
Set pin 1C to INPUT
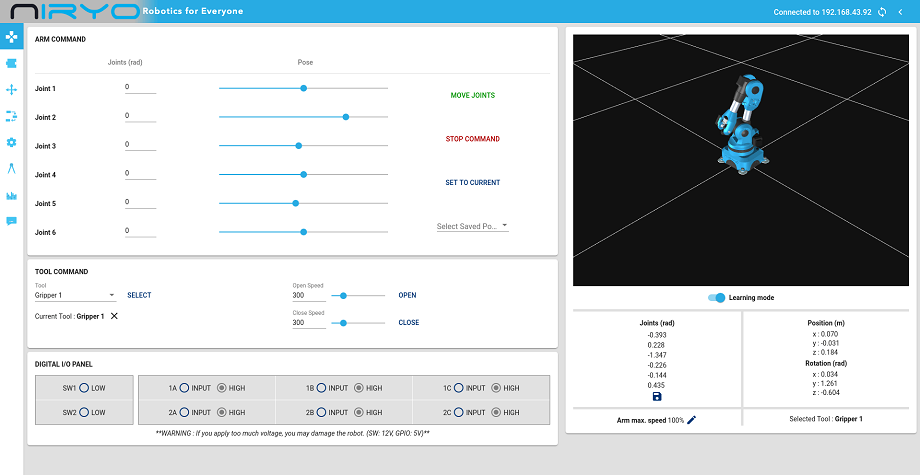pyautogui.click(x=458, y=388)
